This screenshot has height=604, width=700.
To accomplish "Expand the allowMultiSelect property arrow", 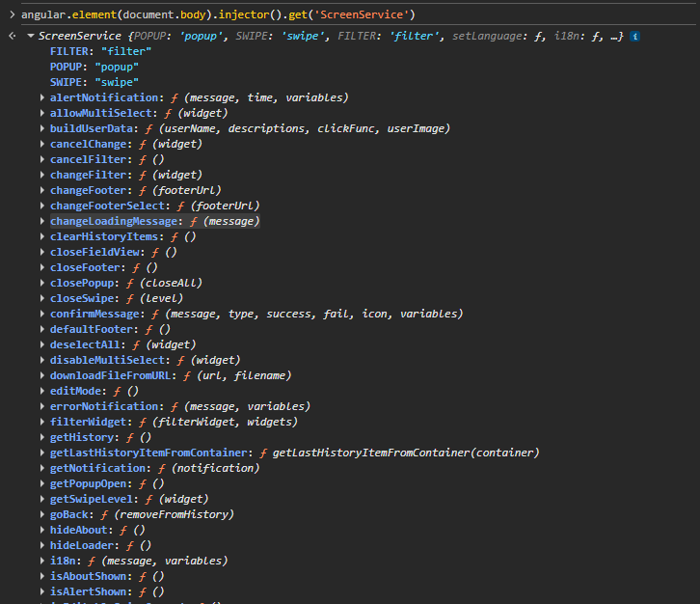I will point(42,113).
